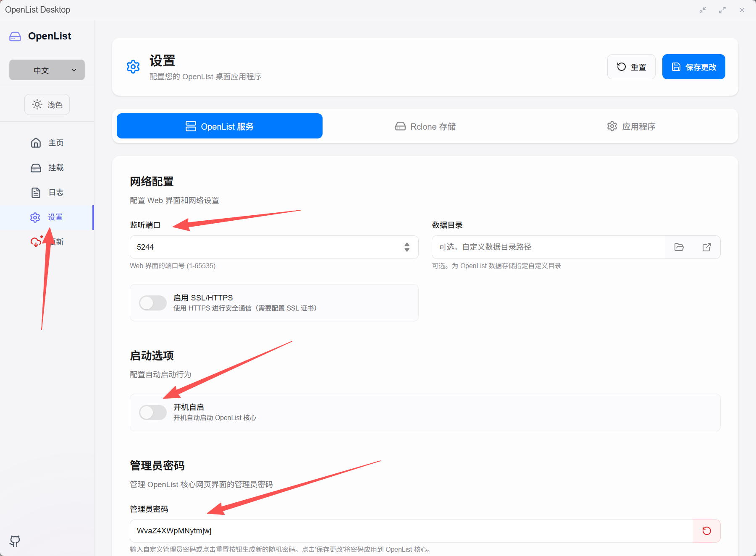756x556 pixels.
Task: Enable the SSL/HTTPS toggle
Action: point(153,303)
